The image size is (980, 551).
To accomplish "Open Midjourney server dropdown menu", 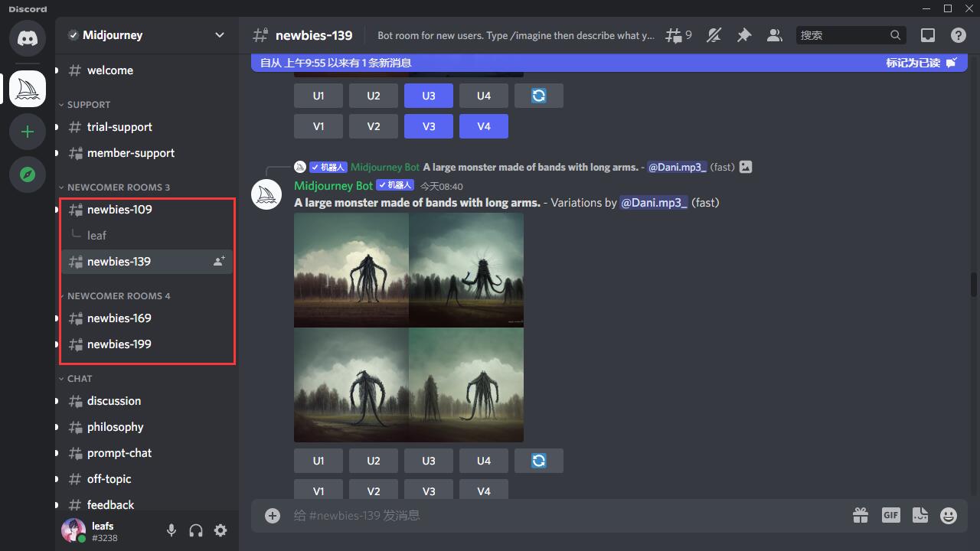I will (x=220, y=35).
